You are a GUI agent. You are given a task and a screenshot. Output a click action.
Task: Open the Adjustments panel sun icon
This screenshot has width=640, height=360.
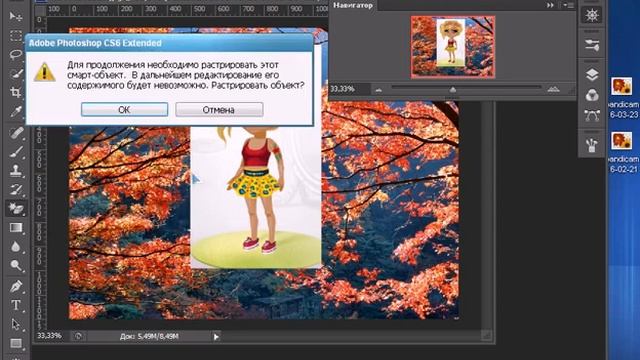coord(592,16)
